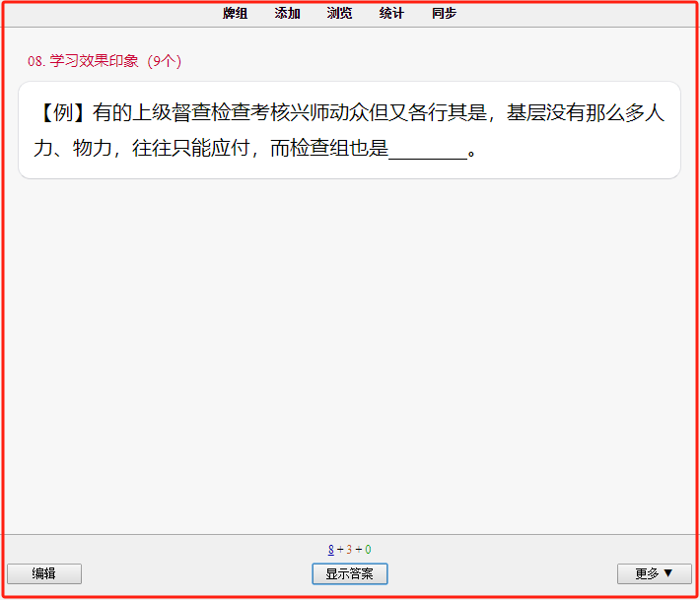Screen dimensions: 700x600
Task: Click 添加 to add a new card
Action: 287,14
